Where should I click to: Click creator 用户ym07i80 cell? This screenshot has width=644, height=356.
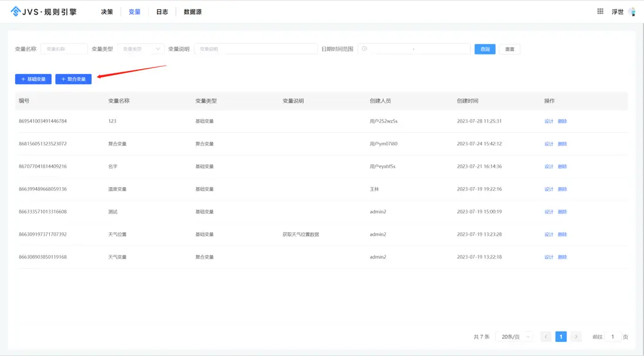pyautogui.click(x=384, y=144)
